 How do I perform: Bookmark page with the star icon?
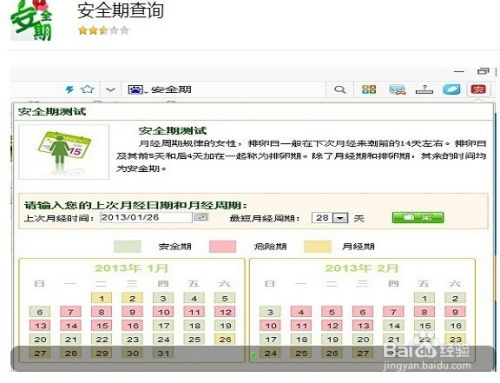point(88,89)
